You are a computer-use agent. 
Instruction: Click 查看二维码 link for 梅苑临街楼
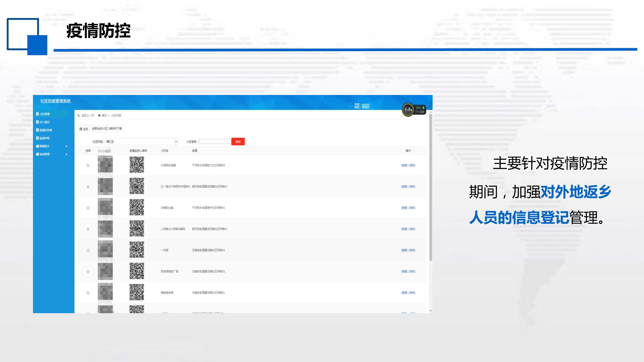(408, 293)
